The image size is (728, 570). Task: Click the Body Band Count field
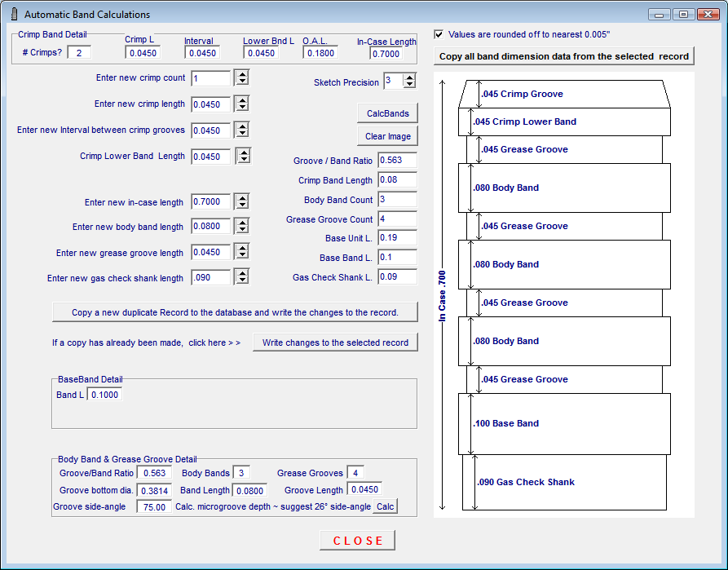tap(398, 199)
